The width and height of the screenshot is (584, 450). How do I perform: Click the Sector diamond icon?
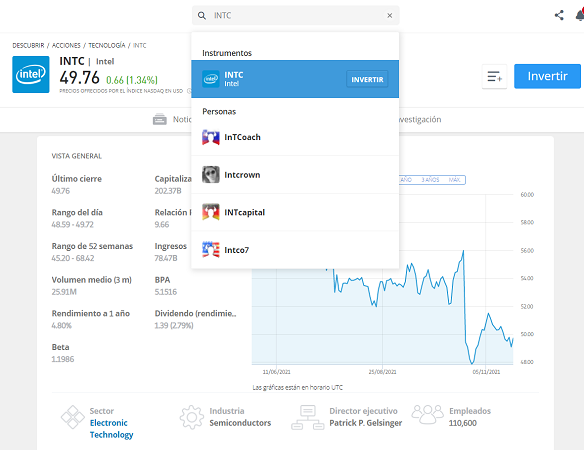click(73, 417)
